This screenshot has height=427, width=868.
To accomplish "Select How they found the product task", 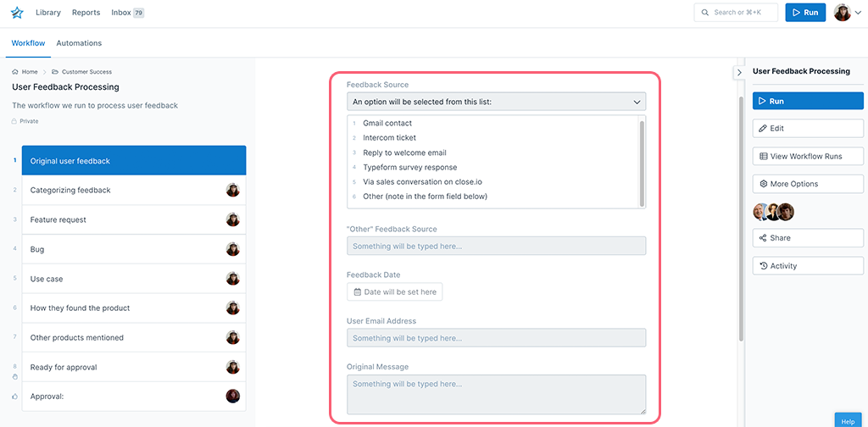I will point(134,308).
